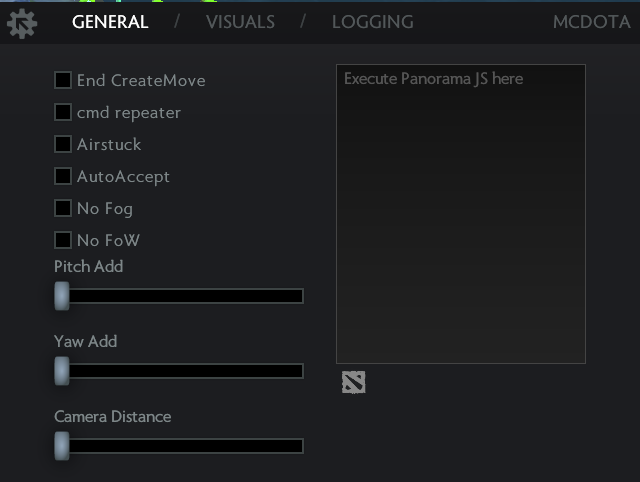Enable the End CreateMove checkbox
The image size is (640, 482).
(x=63, y=80)
